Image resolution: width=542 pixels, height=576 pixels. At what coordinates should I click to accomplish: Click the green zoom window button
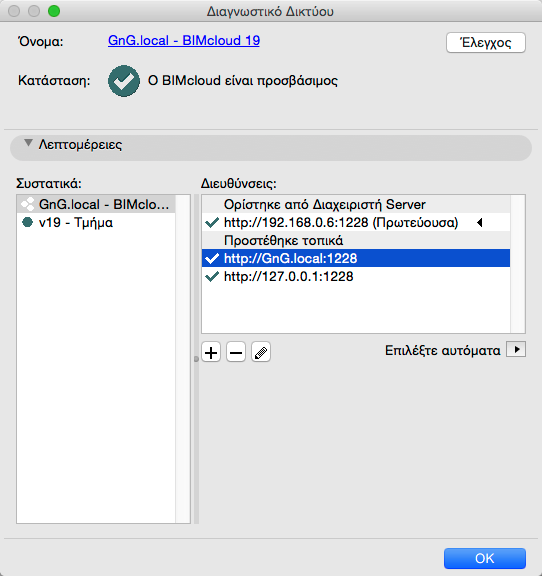pyautogui.click(x=54, y=11)
